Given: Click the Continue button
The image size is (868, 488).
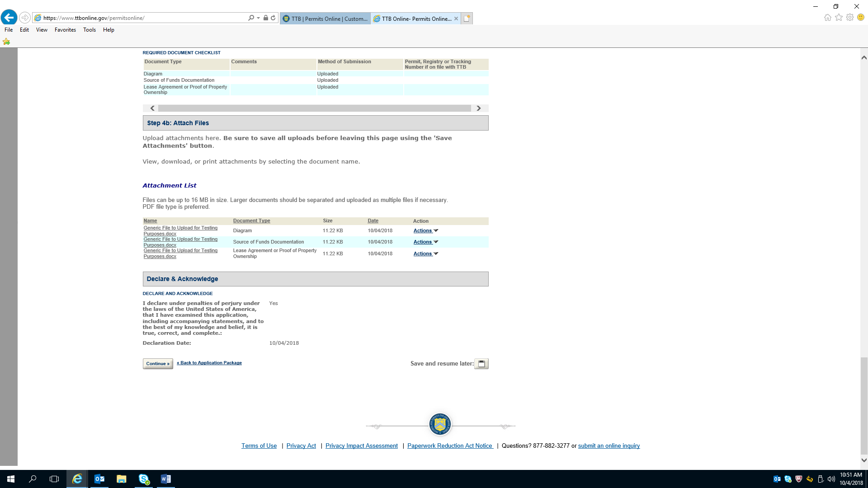Looking at the screenshot, I should click(158, 364).
